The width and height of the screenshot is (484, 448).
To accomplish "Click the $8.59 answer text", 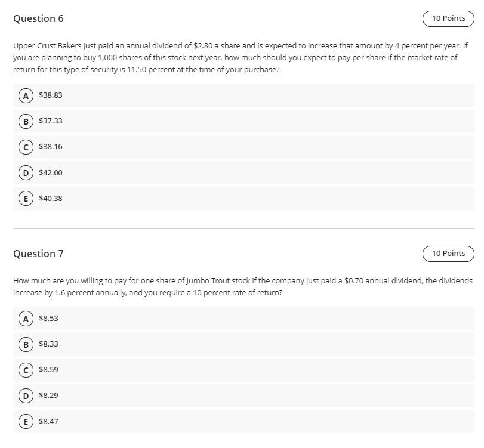I will pos(48,370).
